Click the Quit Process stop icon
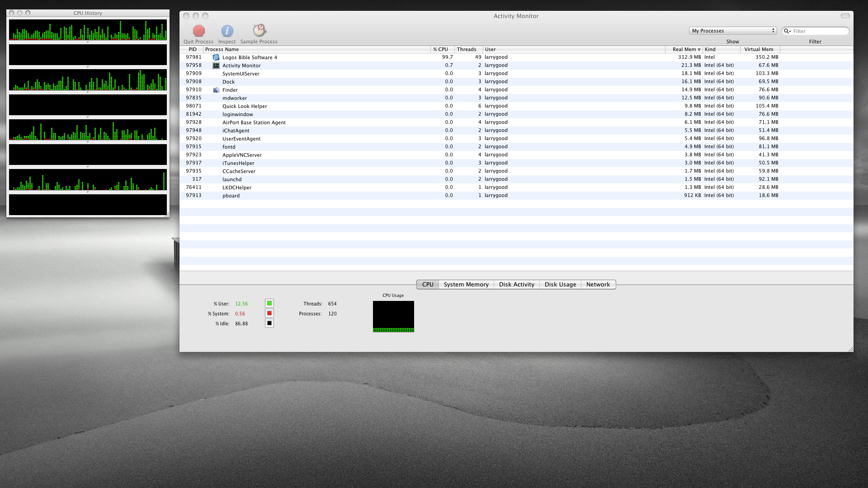868x488 pixels. click(198, 31)
